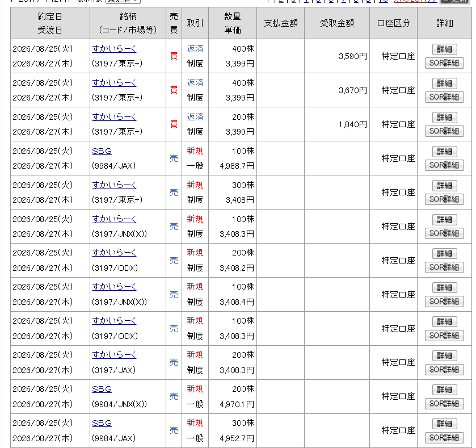
Task: Select the 口座区分 column header
Action: click(x=393, y=23)
